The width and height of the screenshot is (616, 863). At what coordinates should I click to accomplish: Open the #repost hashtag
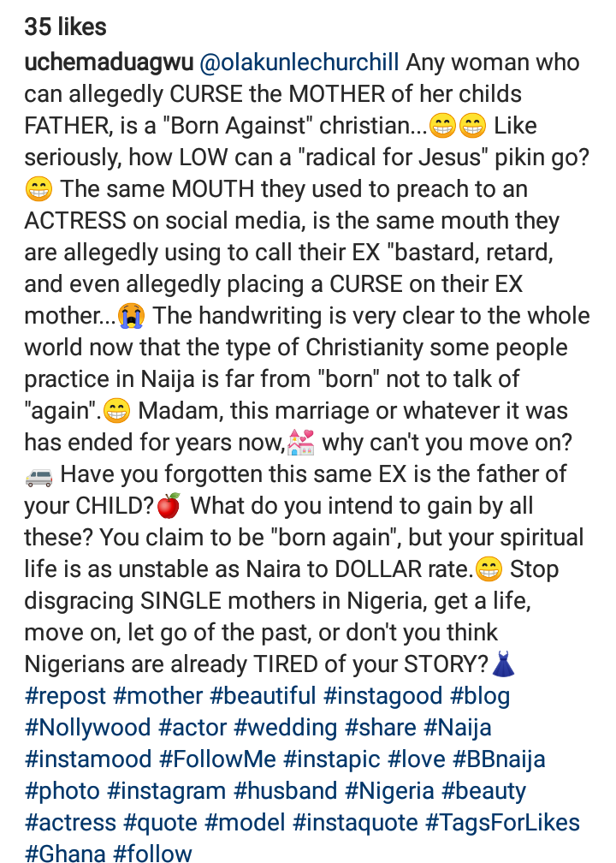tap(66, 696)
